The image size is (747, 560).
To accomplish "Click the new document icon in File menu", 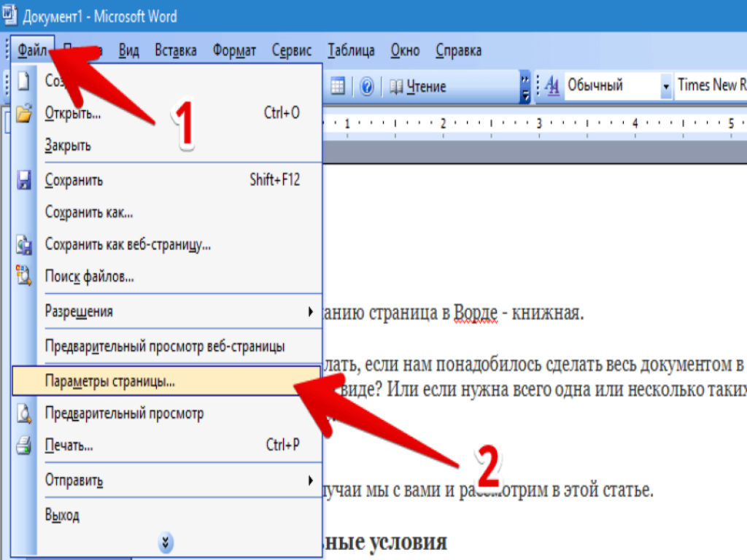I will coord(23,80).
